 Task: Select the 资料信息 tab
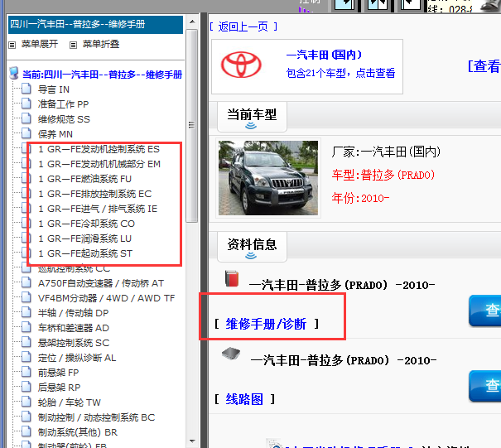coord(252,247)
